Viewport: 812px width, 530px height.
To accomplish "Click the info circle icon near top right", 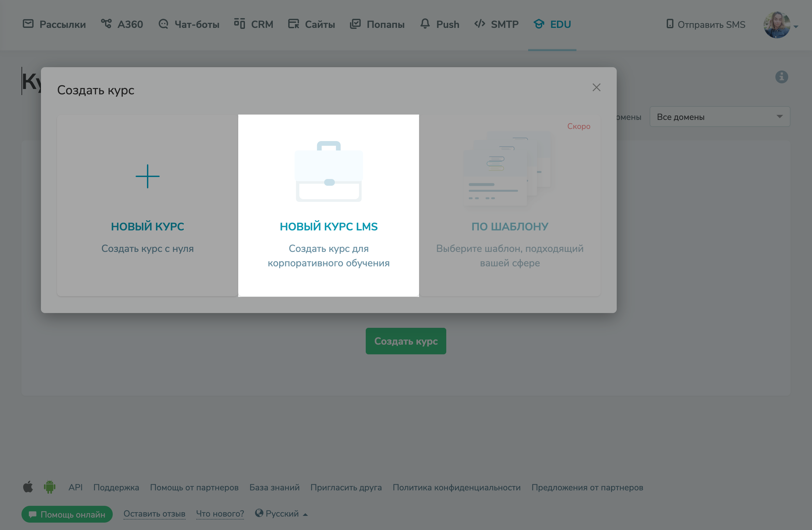I will coord(782,77).
